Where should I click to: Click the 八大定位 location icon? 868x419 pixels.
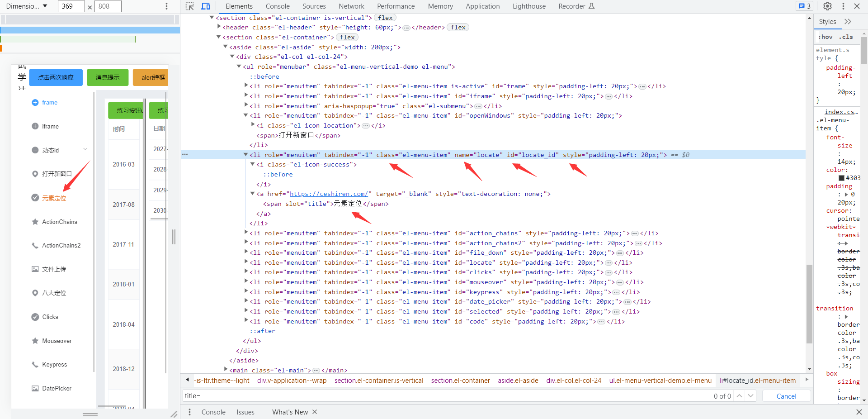35,293
